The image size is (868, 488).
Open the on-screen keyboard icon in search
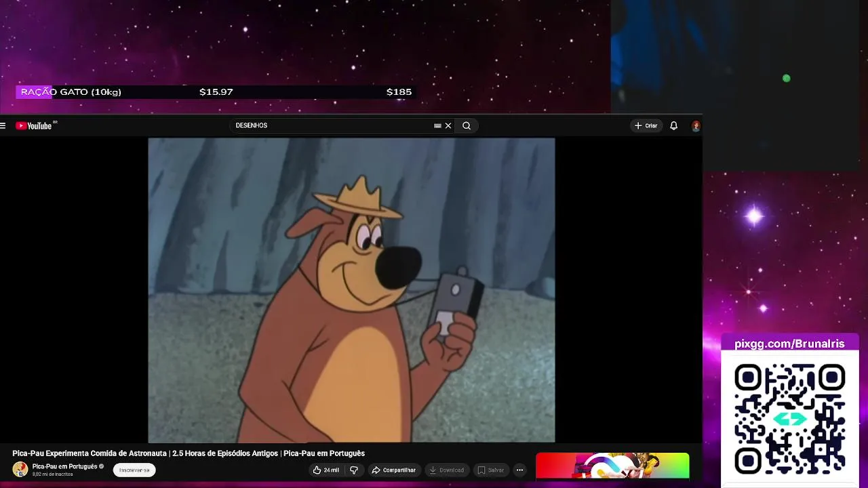437,125
